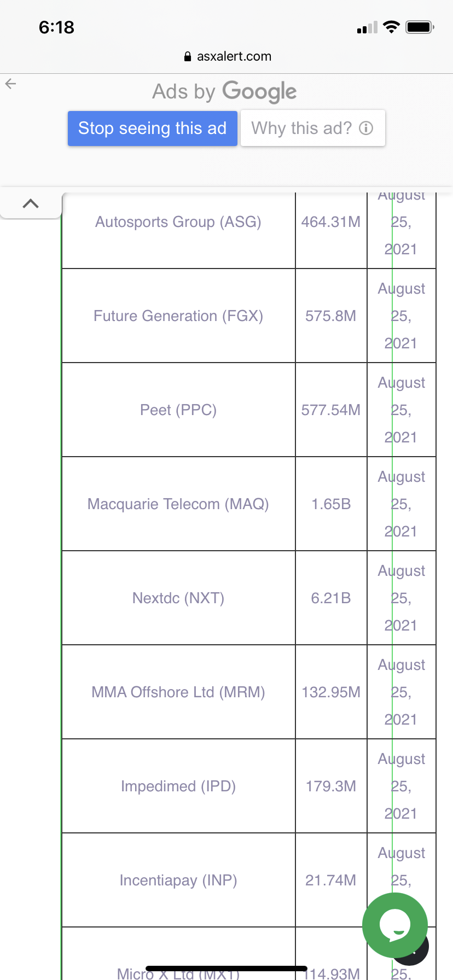
Task: Select MMA Offshore Ltd (MRM) entry
Action: pyautogui.click(x=178, y=692)
